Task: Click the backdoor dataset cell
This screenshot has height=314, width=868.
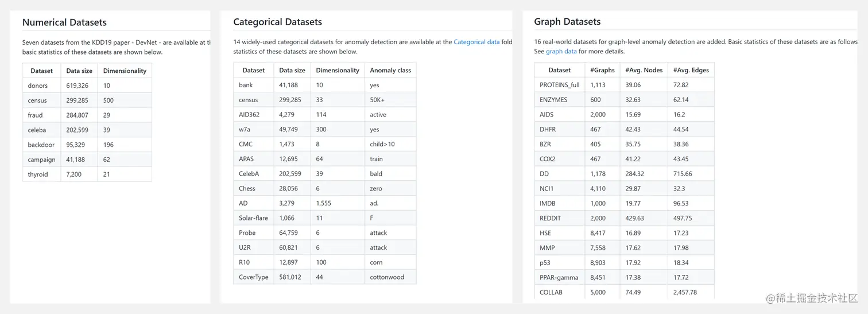Action: [x=41, y=145]
